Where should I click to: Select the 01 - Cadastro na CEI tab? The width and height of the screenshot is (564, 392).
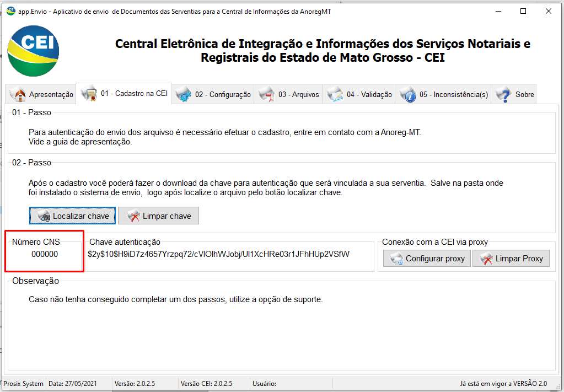point(124,94)
